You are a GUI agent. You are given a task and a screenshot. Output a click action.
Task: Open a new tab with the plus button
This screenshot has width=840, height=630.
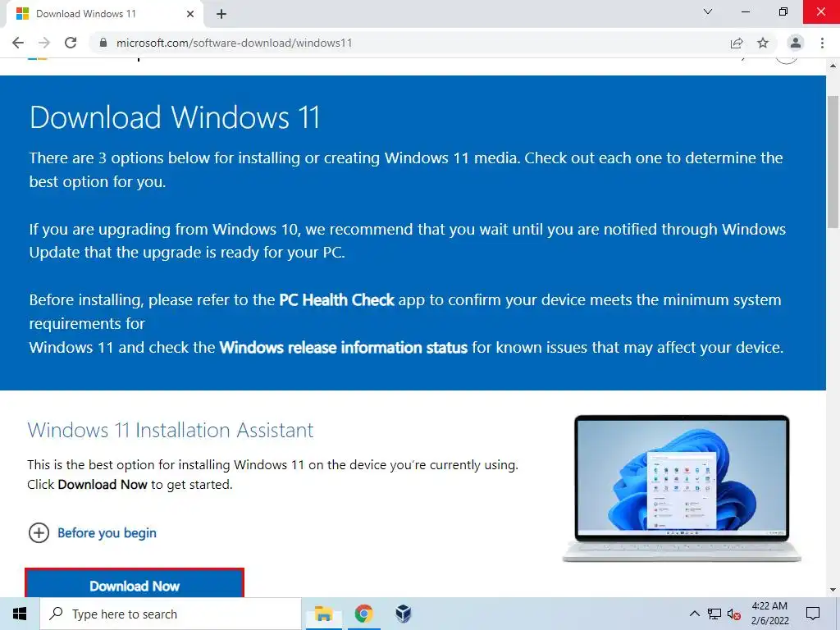pyautogui.click(x=221, y=14)
